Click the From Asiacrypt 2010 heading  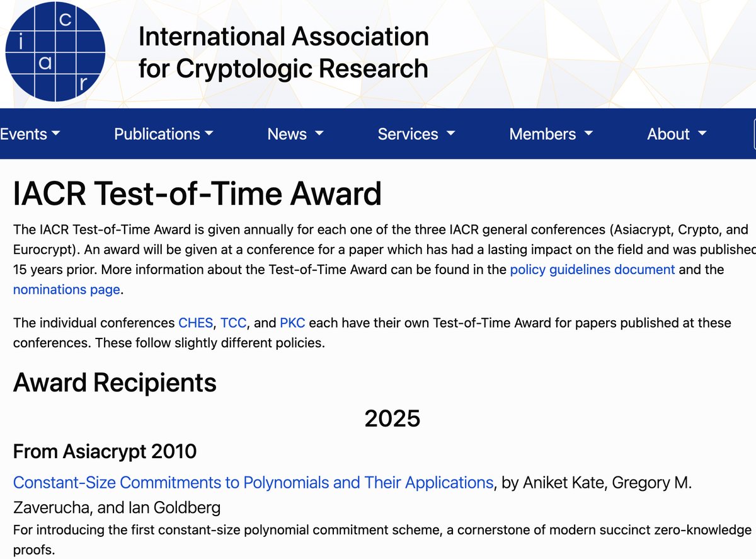(105, 451)
